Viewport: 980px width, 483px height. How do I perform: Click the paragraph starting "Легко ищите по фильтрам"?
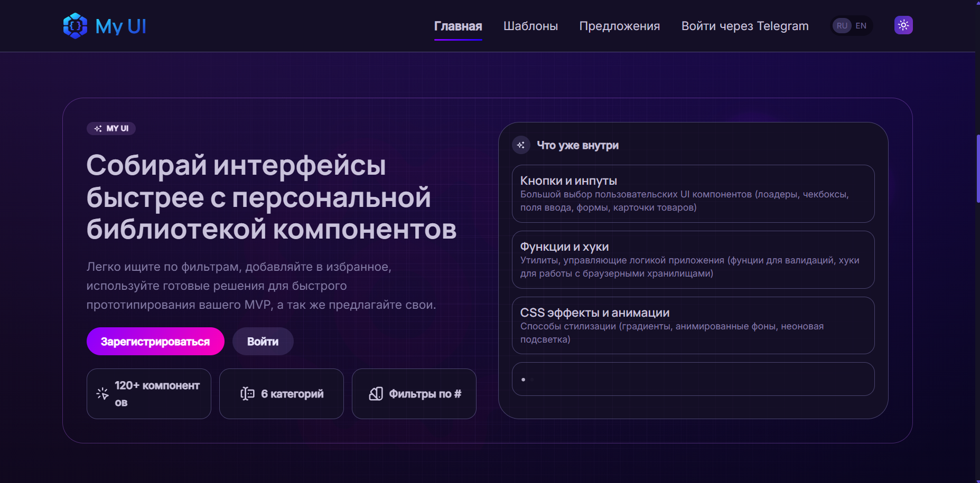pyautogui.click(x=262, y=286)
